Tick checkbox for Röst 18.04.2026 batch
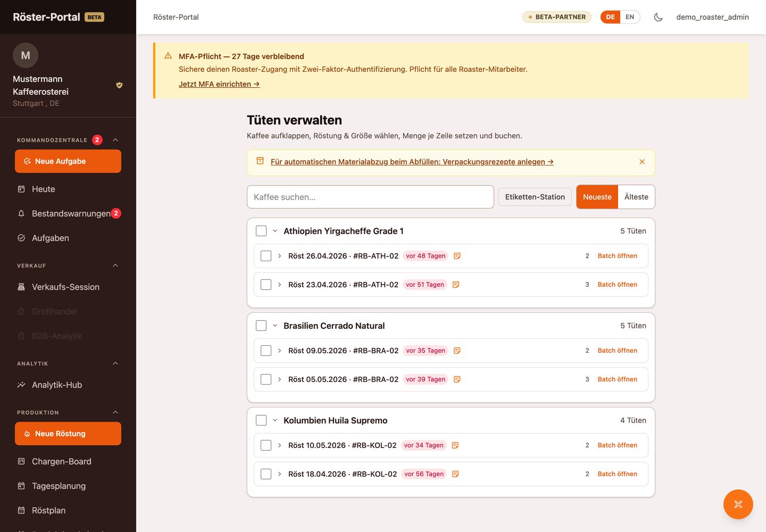The image size is (766, 532). click(x=266, y=474)
